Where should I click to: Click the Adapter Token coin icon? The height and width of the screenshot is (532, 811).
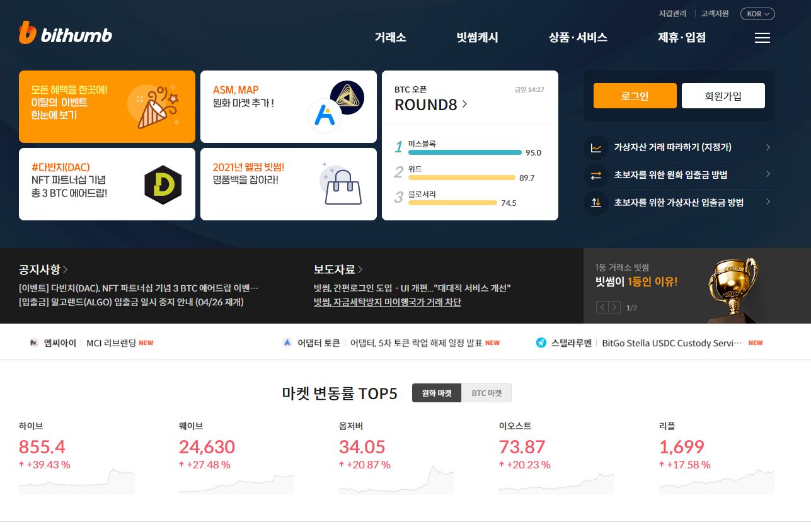(287, 342)
